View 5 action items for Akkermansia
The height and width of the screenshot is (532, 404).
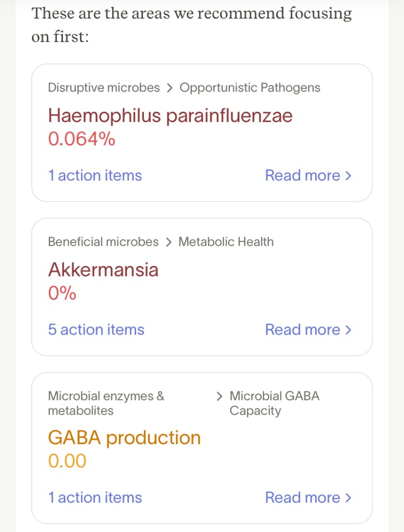click(x=96, y=330)
